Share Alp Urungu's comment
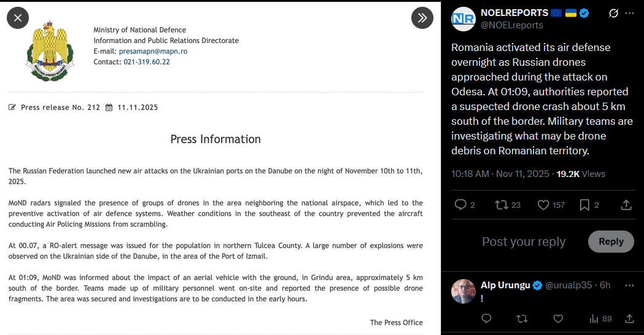The image size is (644, 335). 629,318
